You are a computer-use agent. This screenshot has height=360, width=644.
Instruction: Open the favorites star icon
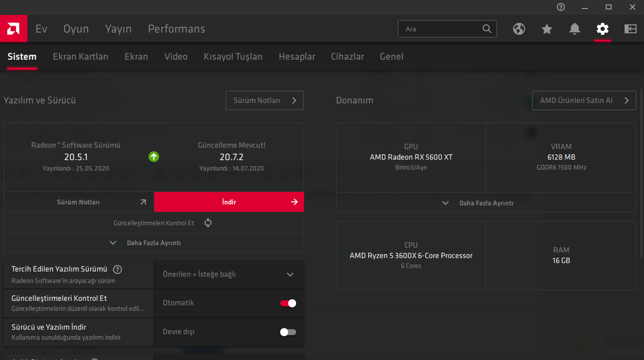[x=547, y=29]
